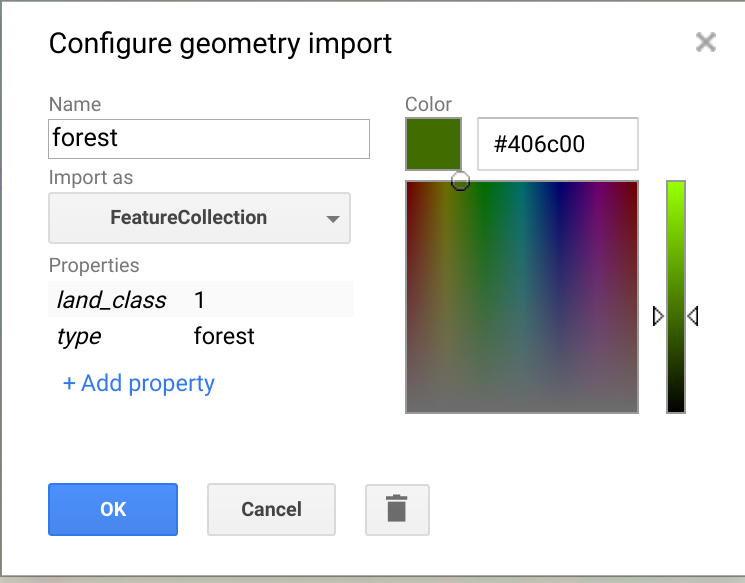Viewport: 745px width, 583px height.
Task: Open the Import as FeatureCollection dropdown
Action: pyautogui.click(x=199, y=218)
